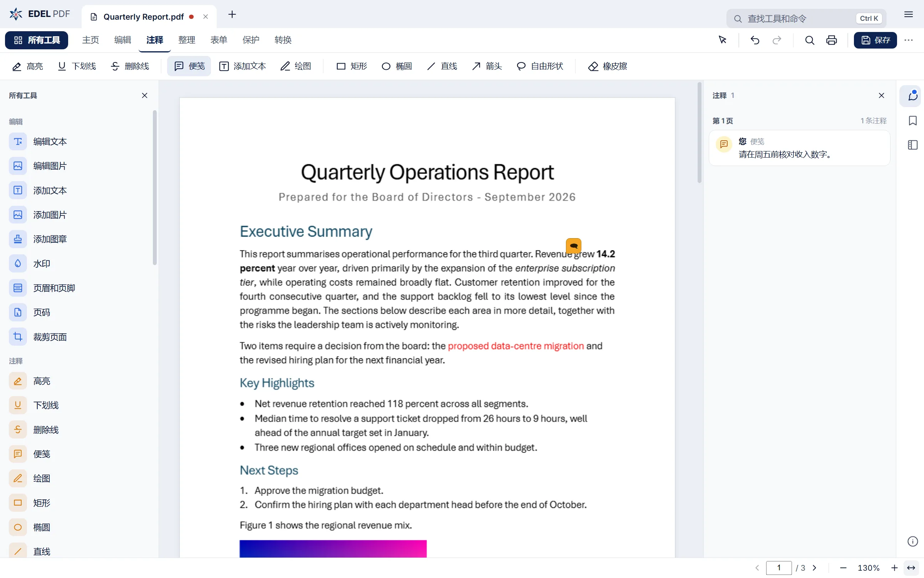Viewport: 924px width, 578px height.
Task: Select the Rectangle (矩形) toolbar tool
Action: coord(352,66)
